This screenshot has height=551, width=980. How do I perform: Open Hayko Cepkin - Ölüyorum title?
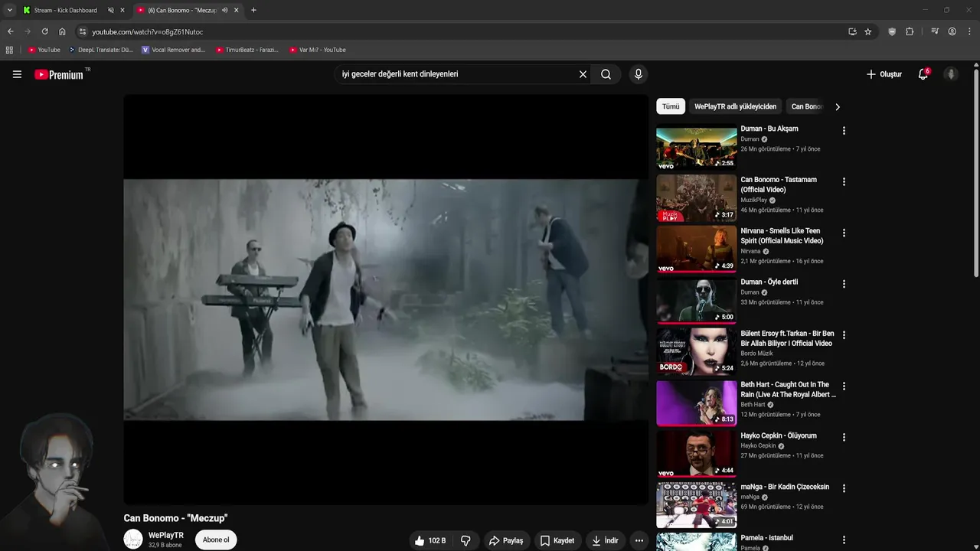(779, 435)
